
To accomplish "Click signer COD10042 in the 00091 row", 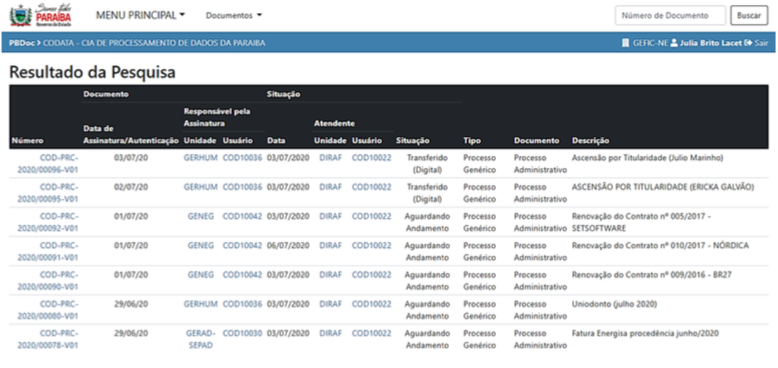I will tap(242, 245).
